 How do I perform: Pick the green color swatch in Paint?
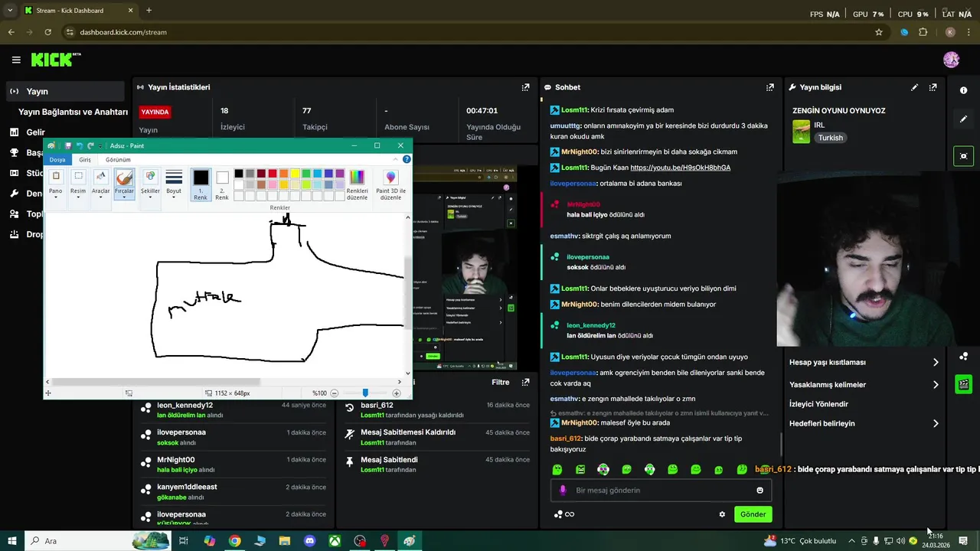click(306, 174)
